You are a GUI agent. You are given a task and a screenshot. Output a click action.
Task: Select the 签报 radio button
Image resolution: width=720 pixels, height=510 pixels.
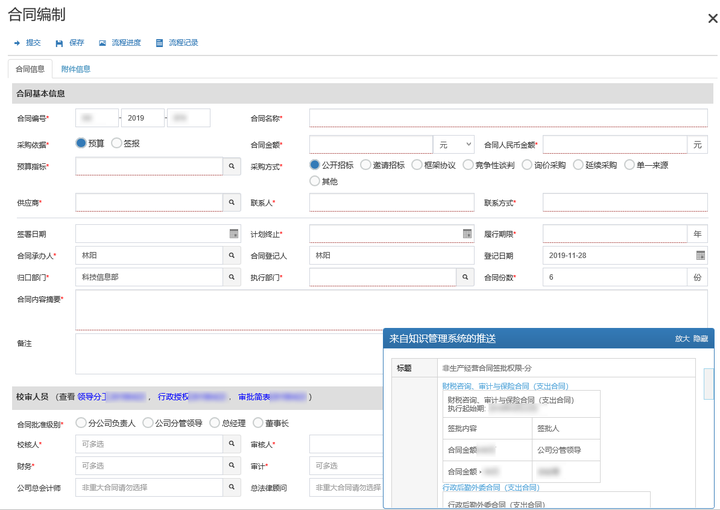click(x=117, y=143)
